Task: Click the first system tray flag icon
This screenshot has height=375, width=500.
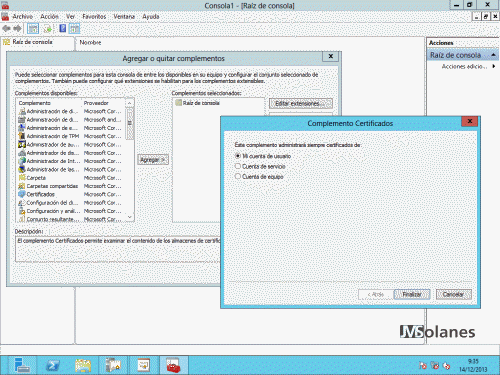Action: click(422, 366)
